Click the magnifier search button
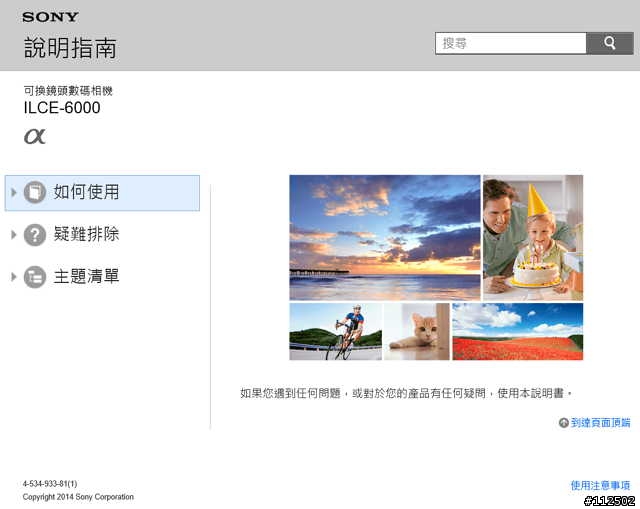 [610, 43]
